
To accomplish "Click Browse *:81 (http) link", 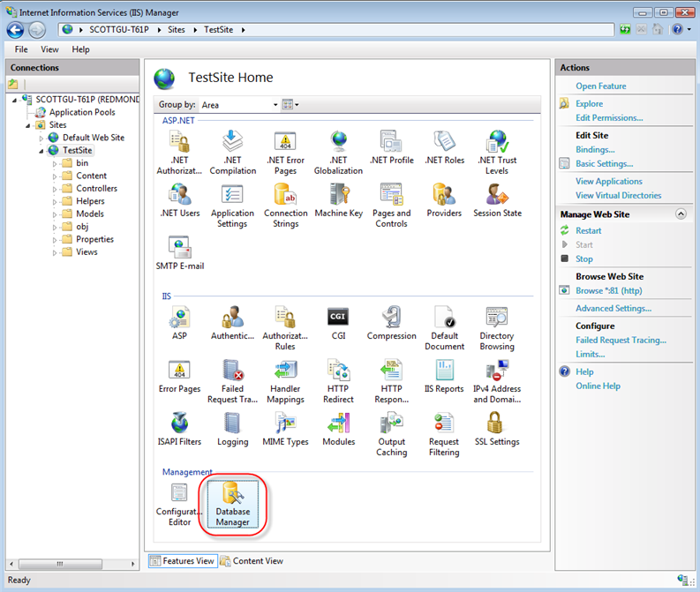I will 608,290.
